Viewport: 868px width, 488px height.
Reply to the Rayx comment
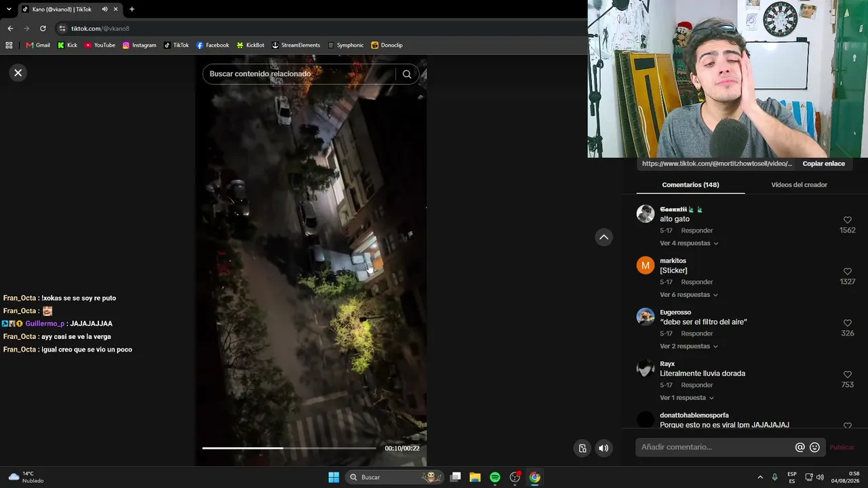tap(697, 385)
